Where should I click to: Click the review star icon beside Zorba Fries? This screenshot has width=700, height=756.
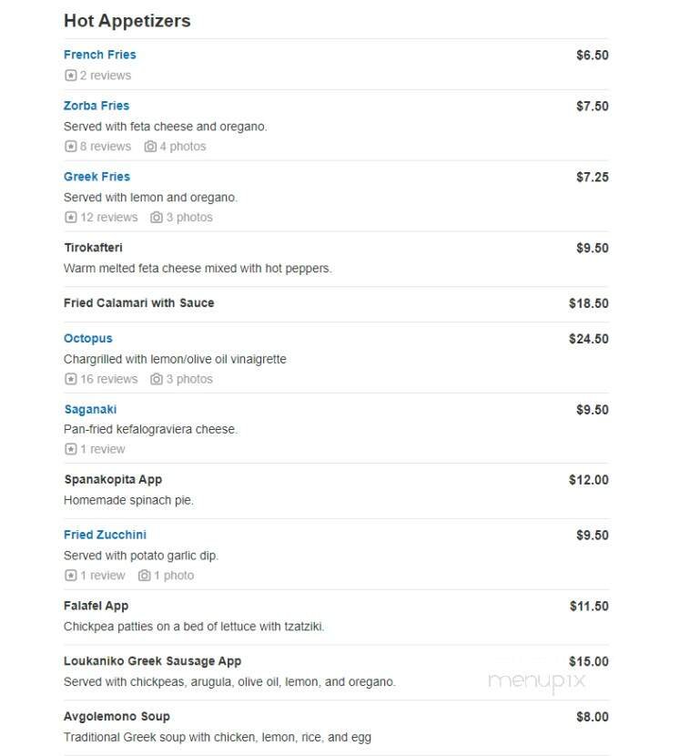click(69, 146)
